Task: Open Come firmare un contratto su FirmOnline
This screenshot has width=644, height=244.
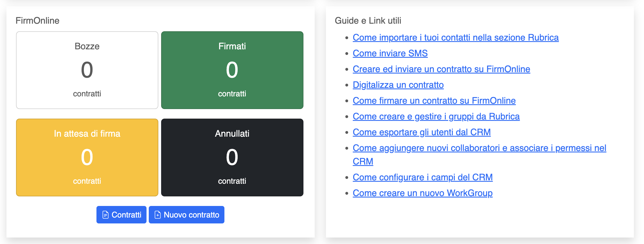Action: click(434, 101)
